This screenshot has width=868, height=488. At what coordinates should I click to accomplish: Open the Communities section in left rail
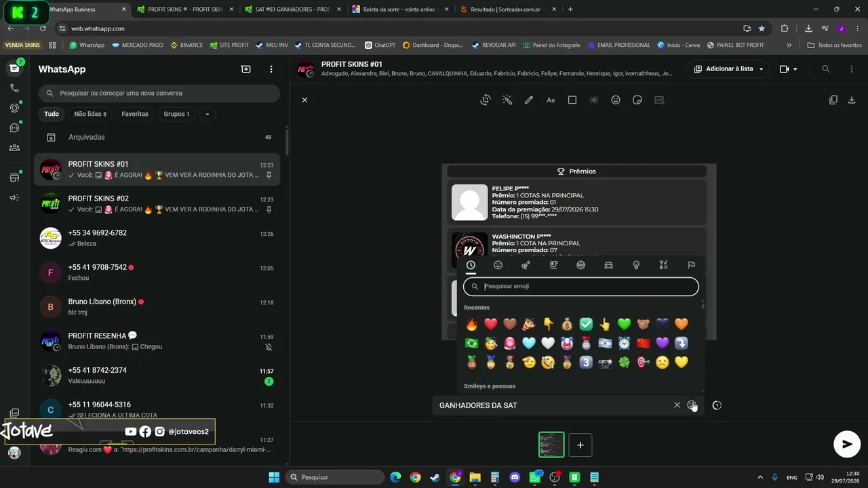[x=14, y=148]
